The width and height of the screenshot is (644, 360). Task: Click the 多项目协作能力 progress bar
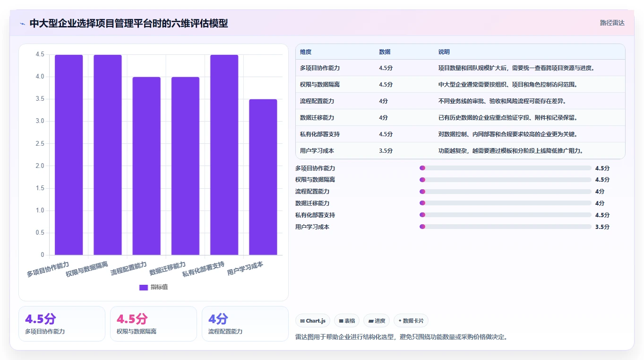[x=506, y=168]
